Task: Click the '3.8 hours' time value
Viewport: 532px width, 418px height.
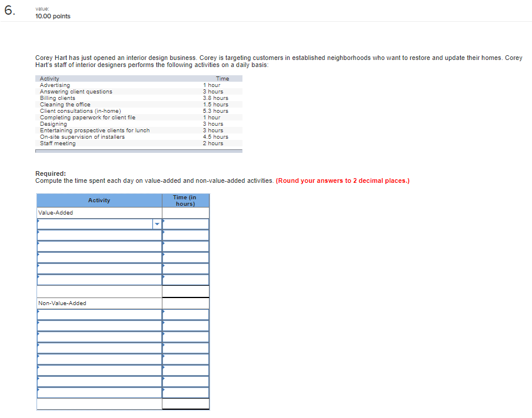Action: click(x=216, y=98)
